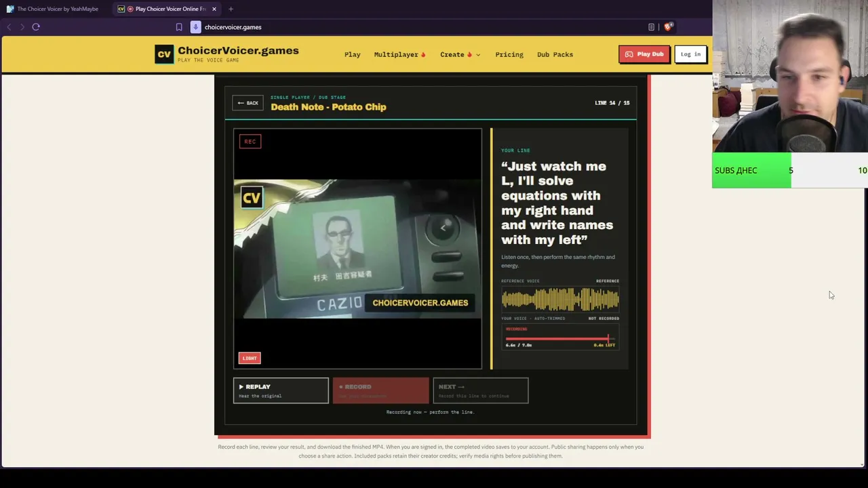Close the Play Choicer Voicer tab
Image resolution: width=868 pixels, height=488 pixels.
click(x=214, y=9)
